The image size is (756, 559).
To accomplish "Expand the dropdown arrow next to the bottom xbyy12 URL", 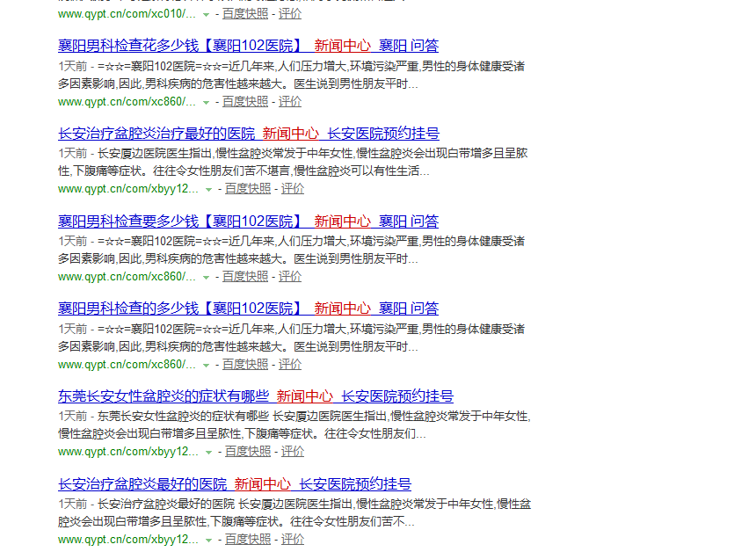I will (x=207, y=539).
